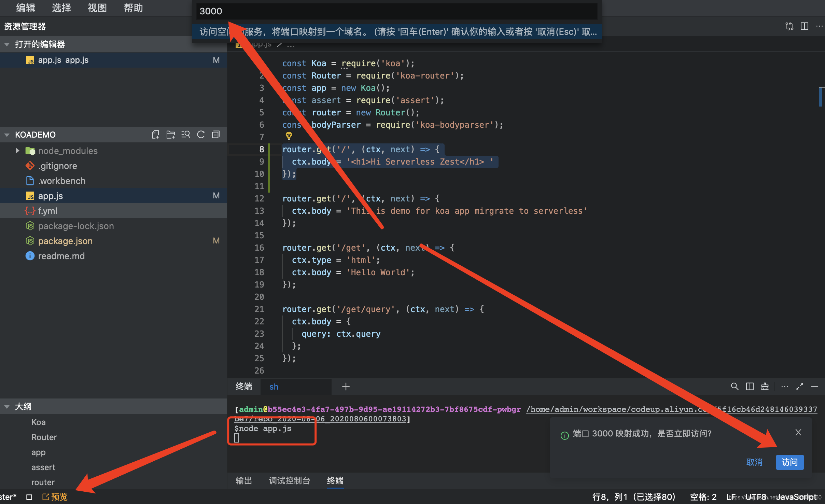Refresh the KOADEMO explorer

click(x=201, y=135)
